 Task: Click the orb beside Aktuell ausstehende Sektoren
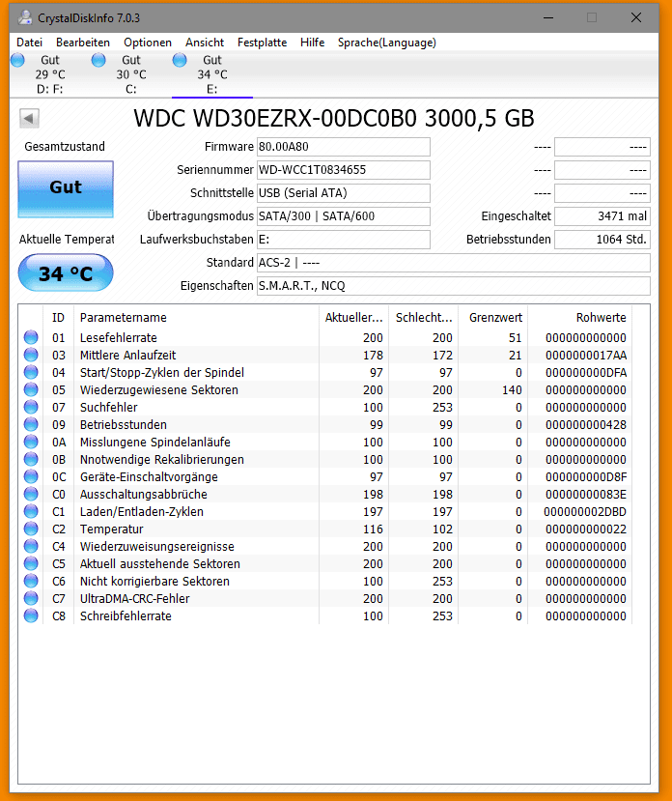point(31,563)
